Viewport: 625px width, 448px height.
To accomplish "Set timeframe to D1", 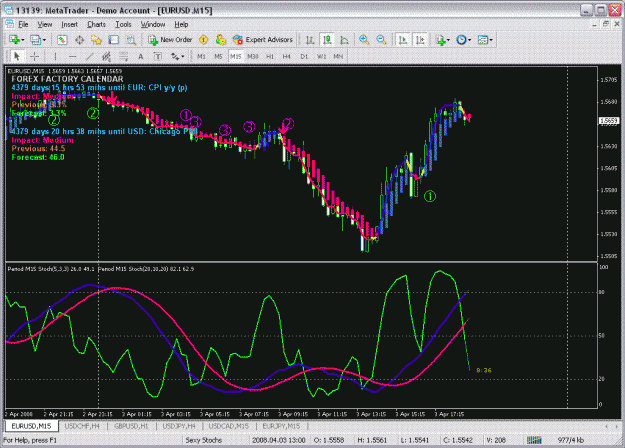I will [x=304, y=57].
